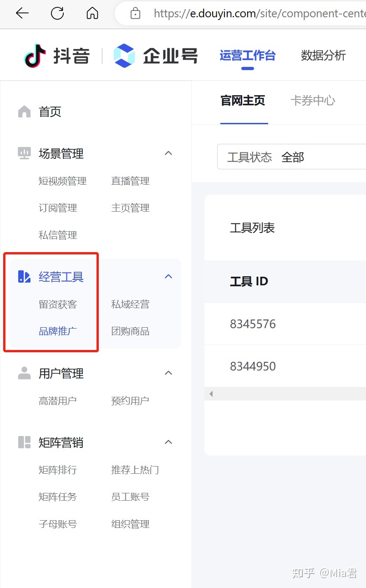The image size is (366, 588).
Task: Open 短视频管理 in the sidebar
Action: [62, 181]
